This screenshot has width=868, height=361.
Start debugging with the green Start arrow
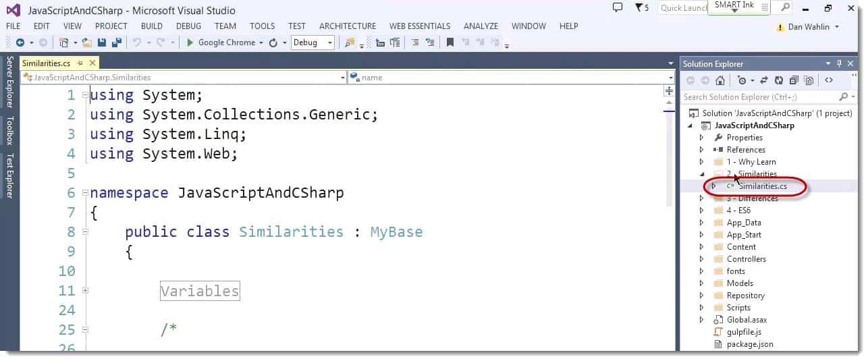(190, 43)
